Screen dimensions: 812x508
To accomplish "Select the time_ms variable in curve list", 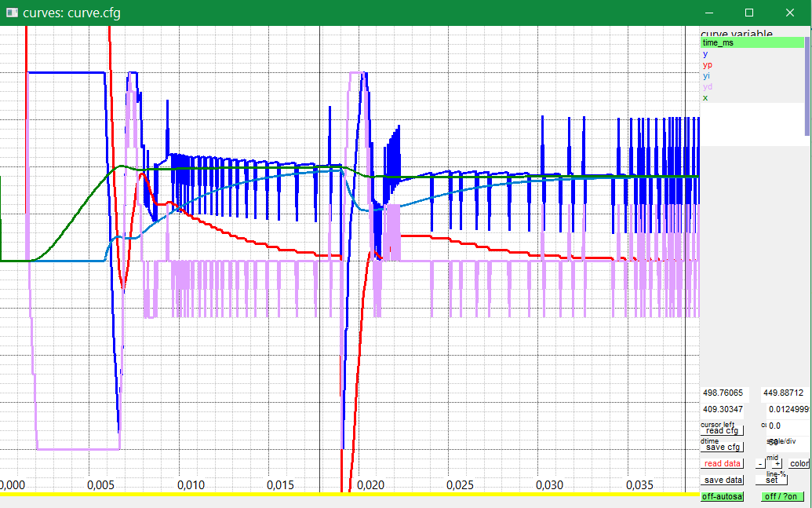I will point(752,42).
